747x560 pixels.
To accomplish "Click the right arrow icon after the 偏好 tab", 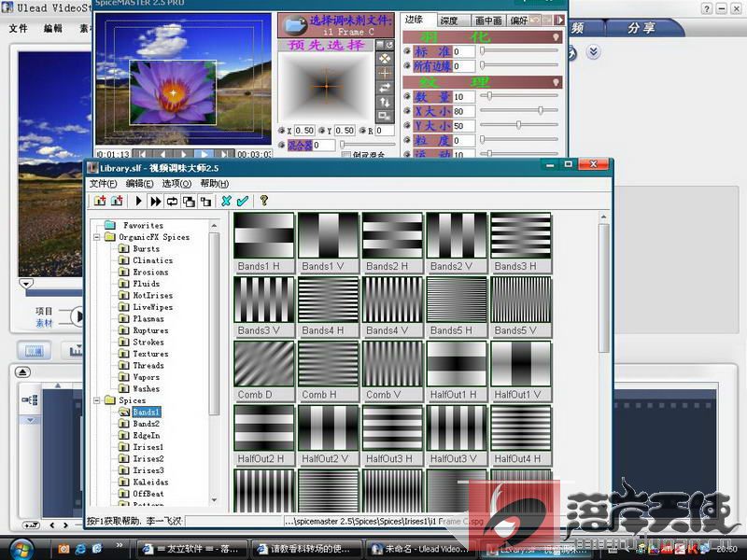I will pyautogui.click(x=559, y=20).
